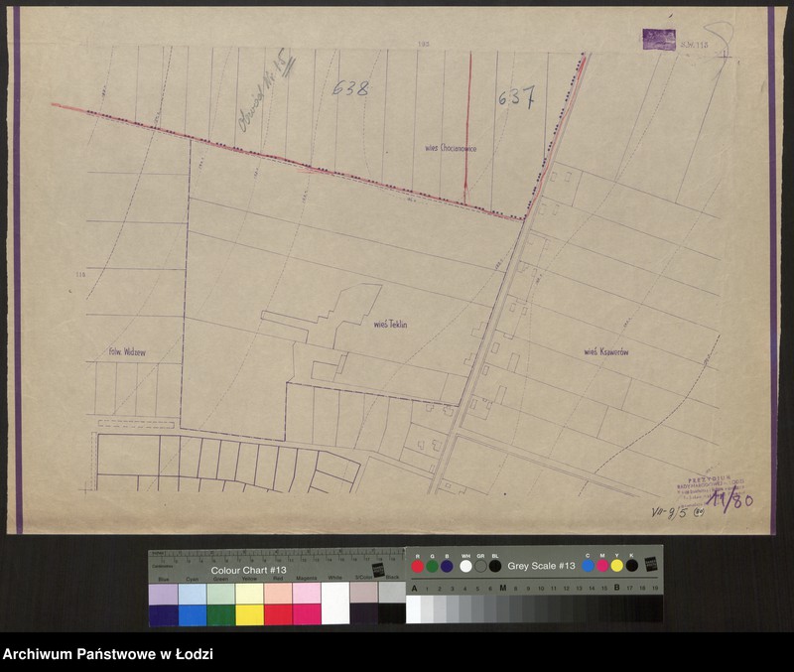The height and width of the screenshot is (672, 794).
Task: Click the white WH circle on grey scale card
Action: point(465,566)
